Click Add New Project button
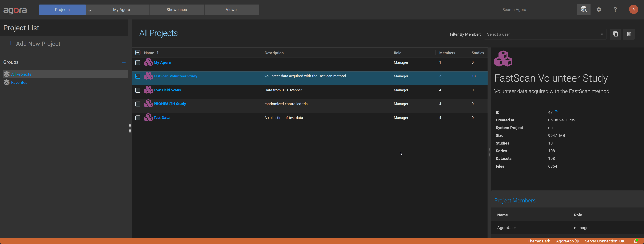The height and width of the screenshot is (244, 644). (34, 43)
